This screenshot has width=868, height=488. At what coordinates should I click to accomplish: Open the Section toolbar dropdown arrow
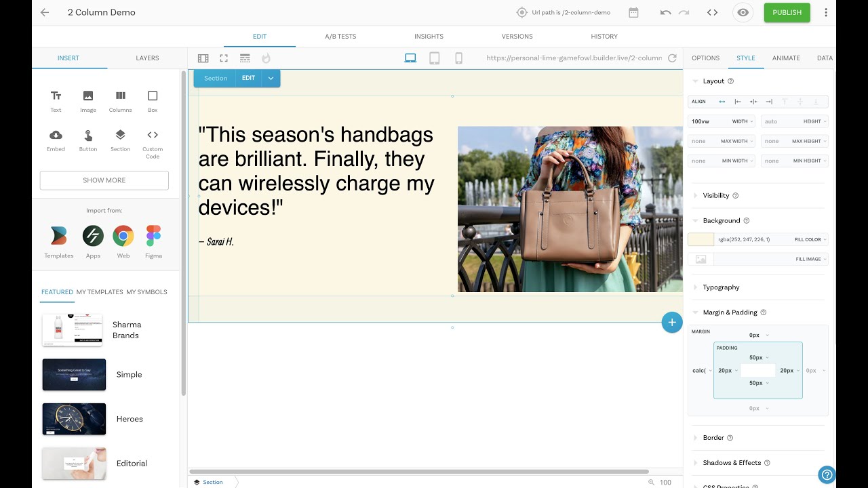pos(271,78)
